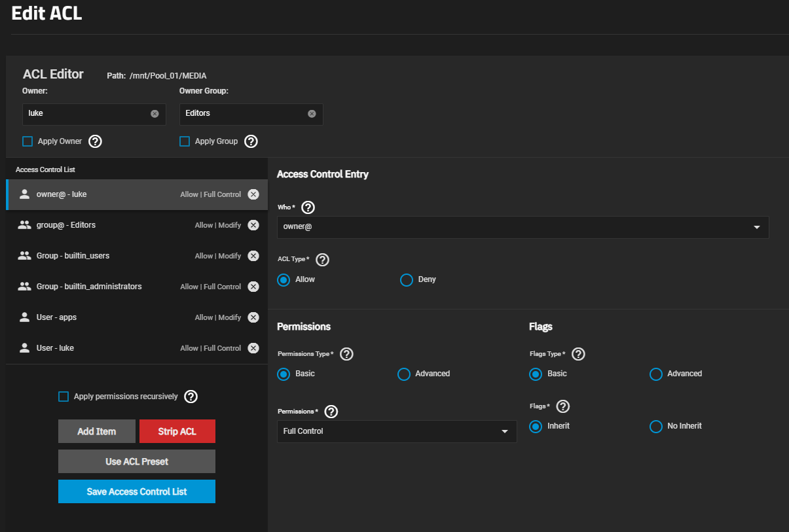Show help for ACL Type

322,260
